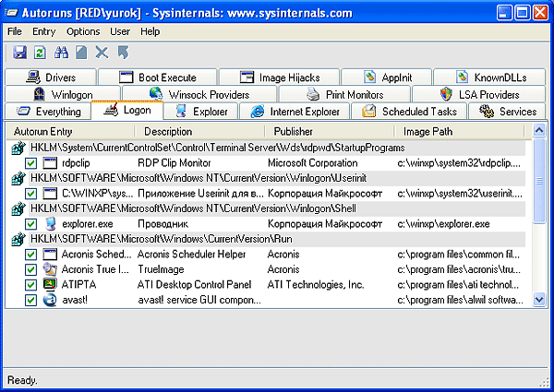Open the Help menu
The width and height of the screenshot is (554, 392).
pos(151,31)
